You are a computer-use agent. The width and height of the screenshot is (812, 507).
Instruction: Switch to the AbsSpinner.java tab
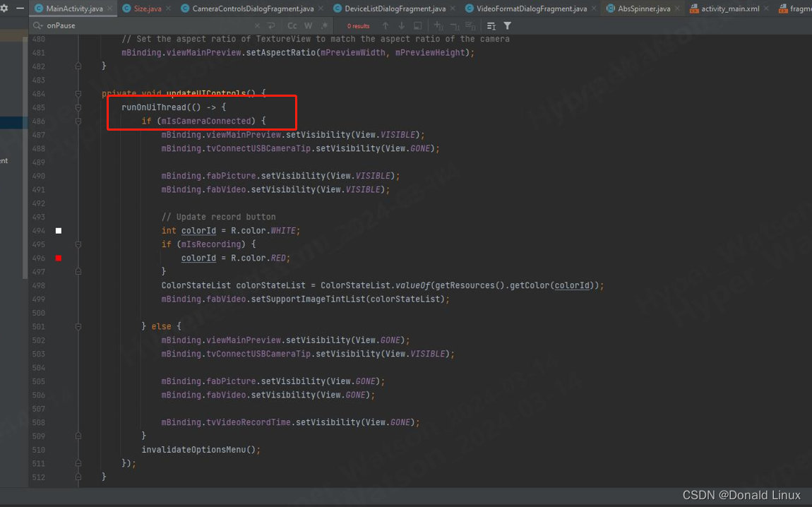(x=644, y=8)
